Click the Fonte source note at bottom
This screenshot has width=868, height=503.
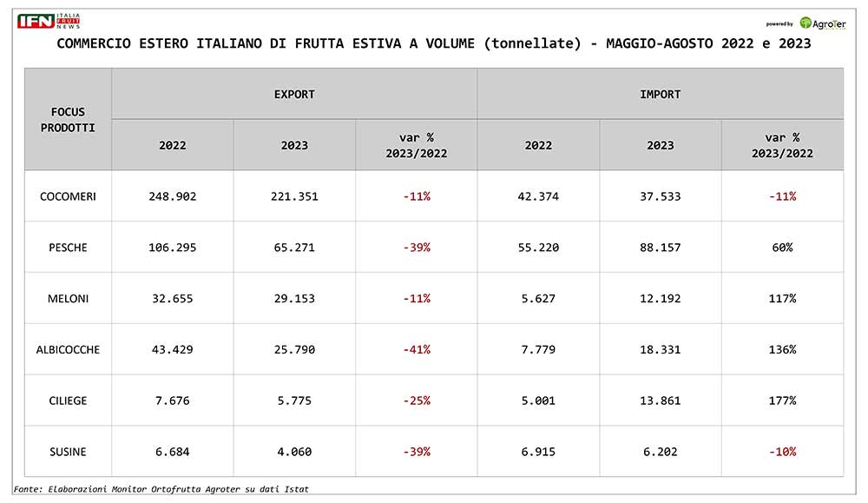coord(161,489)
